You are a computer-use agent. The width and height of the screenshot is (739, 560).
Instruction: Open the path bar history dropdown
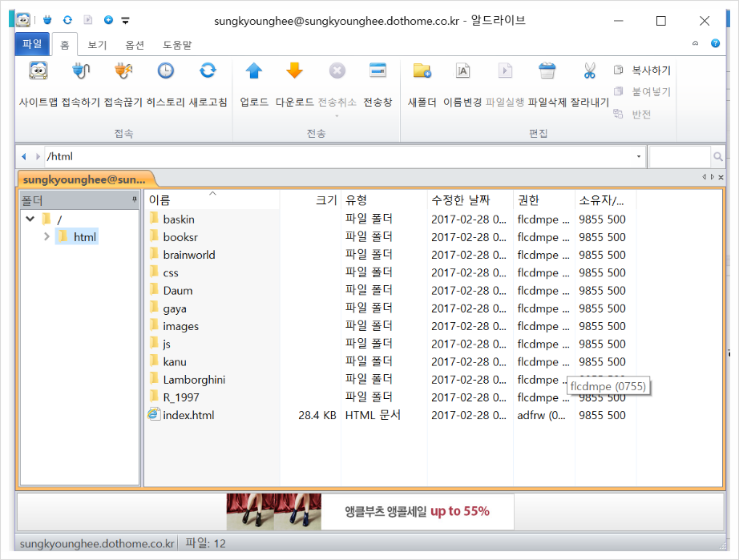(637, 156)
